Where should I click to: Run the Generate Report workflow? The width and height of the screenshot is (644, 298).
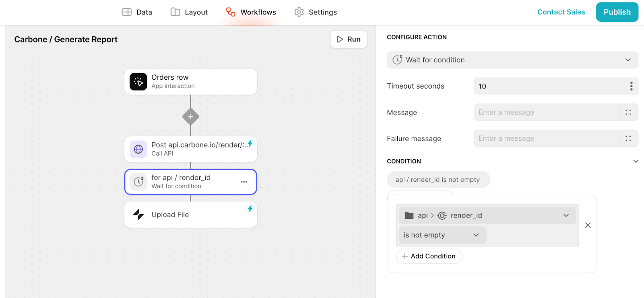pos(349,39)
